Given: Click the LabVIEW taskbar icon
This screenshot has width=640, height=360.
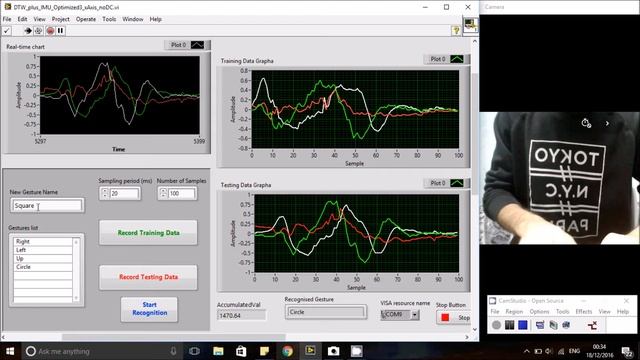Looking at the screenshot, I should [x=310, y=351].
